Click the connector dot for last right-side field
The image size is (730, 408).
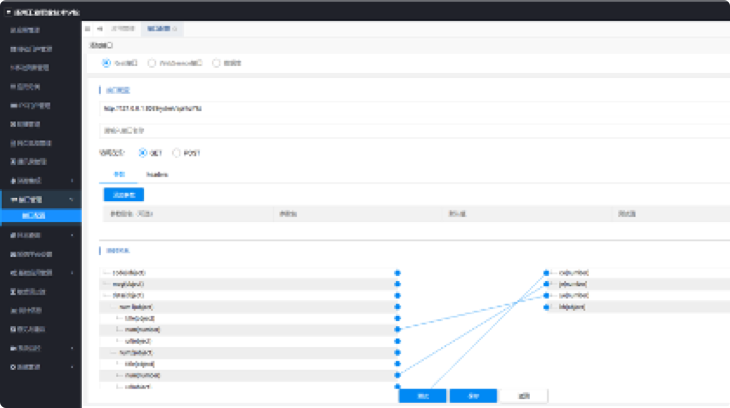(546, 307)
